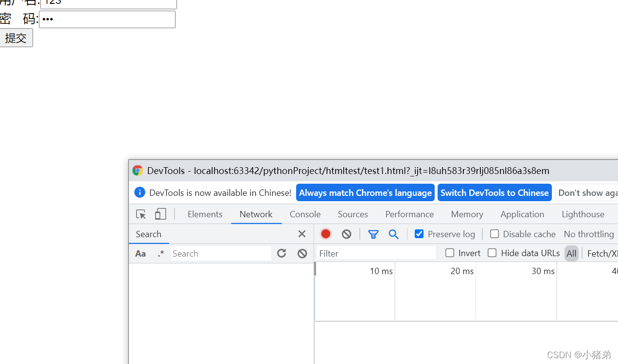Toggle the network filter funnel icon

coord(373,234)
